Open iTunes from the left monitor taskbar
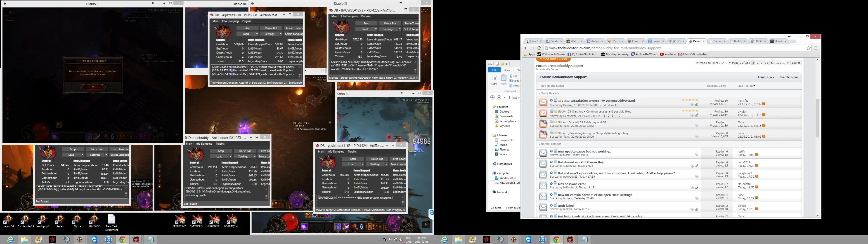868x244 pixels. (109, 240)
